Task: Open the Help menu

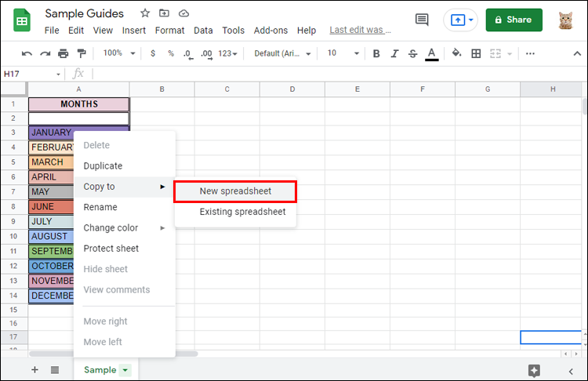Action: tap(307, 31)
